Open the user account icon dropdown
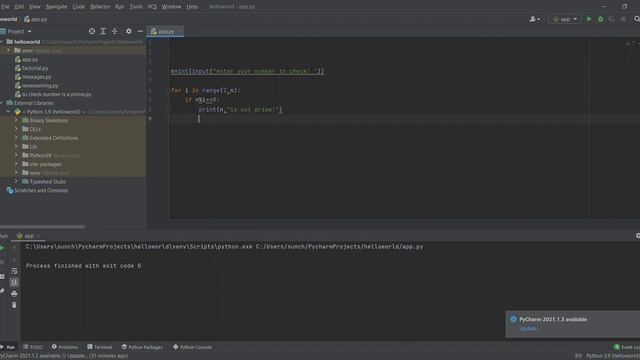 click(534, 19)
